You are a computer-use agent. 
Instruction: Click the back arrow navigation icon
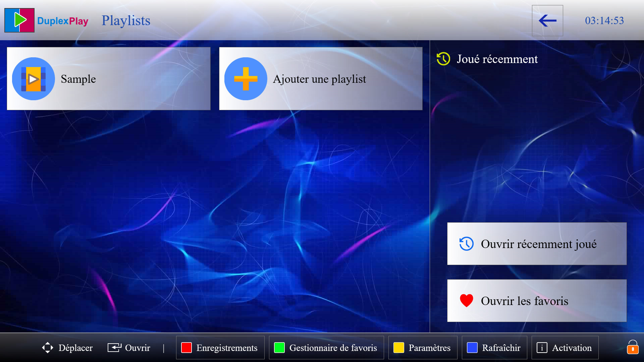547,20
